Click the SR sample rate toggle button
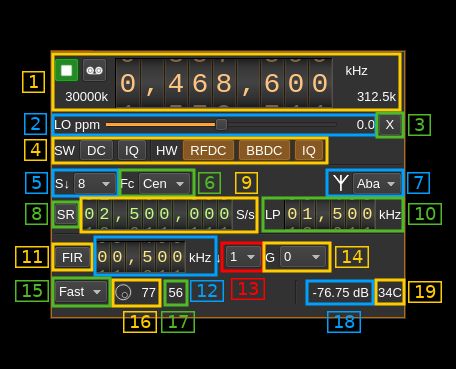Screen dimensions: 456x369 coord(65,214)
